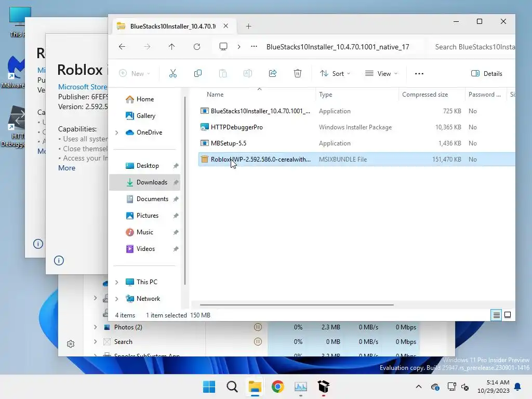Viewport: 532px width, 399px height.
Task: Click the Delete trash icon
Action: tap(298, 73)
